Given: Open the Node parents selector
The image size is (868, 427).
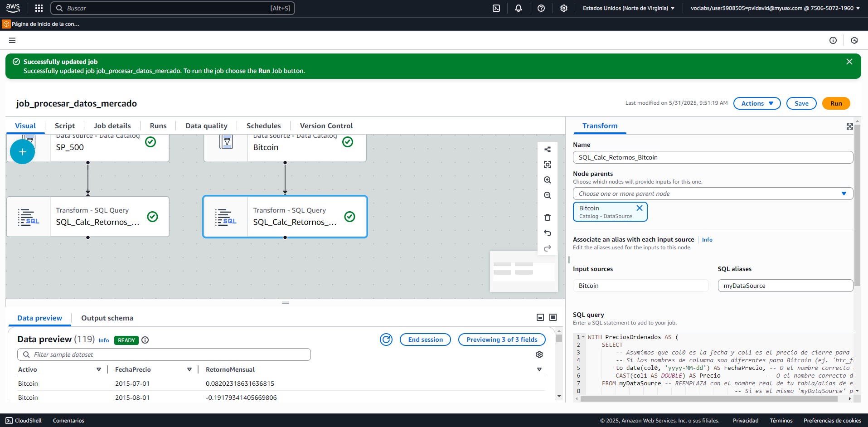Looking at the screenshot, I should [713, 194].
